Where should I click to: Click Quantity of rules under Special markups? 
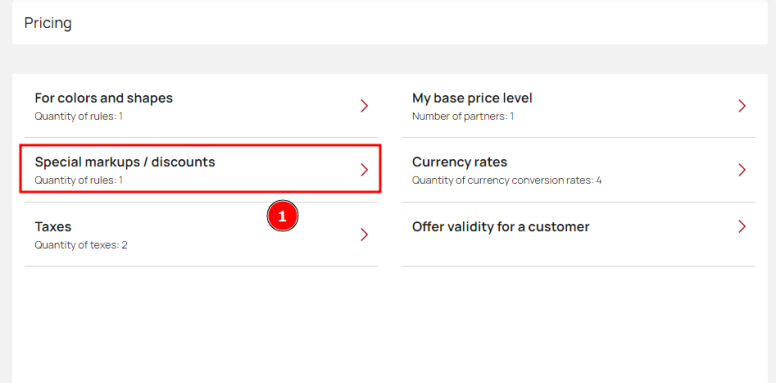point(79,180)
